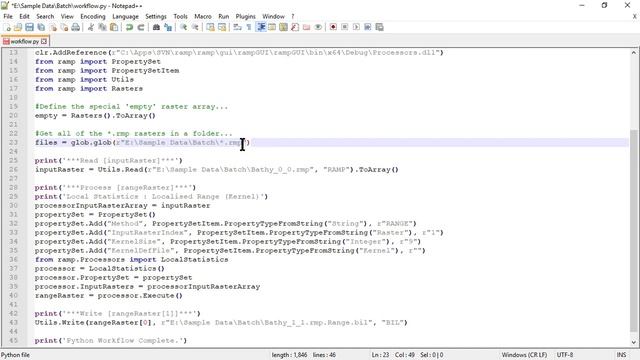640x360 pixels.
Task: Open the View menu
Action: [67, 16]
